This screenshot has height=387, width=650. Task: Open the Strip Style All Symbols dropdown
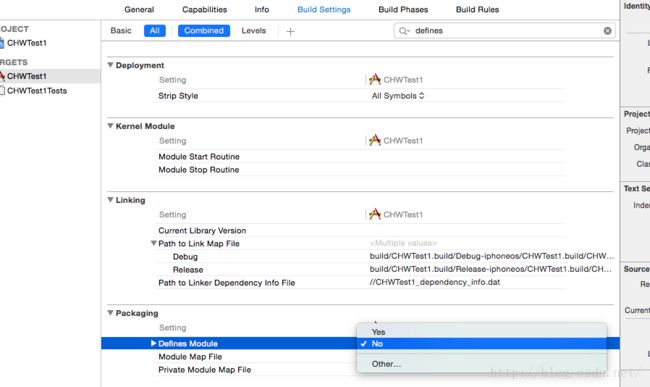click(398, 96)
